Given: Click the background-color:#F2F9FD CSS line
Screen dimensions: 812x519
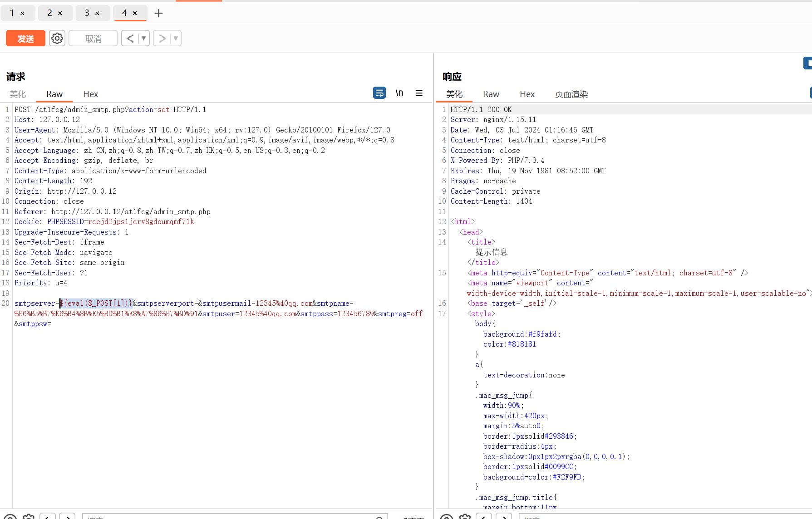Looking at the screenshot, I should [x=534, y=477].
